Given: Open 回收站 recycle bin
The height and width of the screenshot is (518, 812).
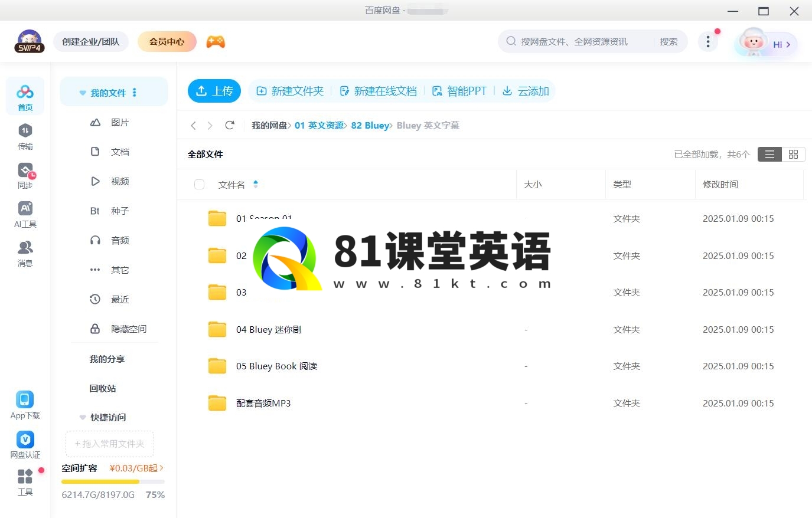Looking at the screenshot, I should click(103, 388).
